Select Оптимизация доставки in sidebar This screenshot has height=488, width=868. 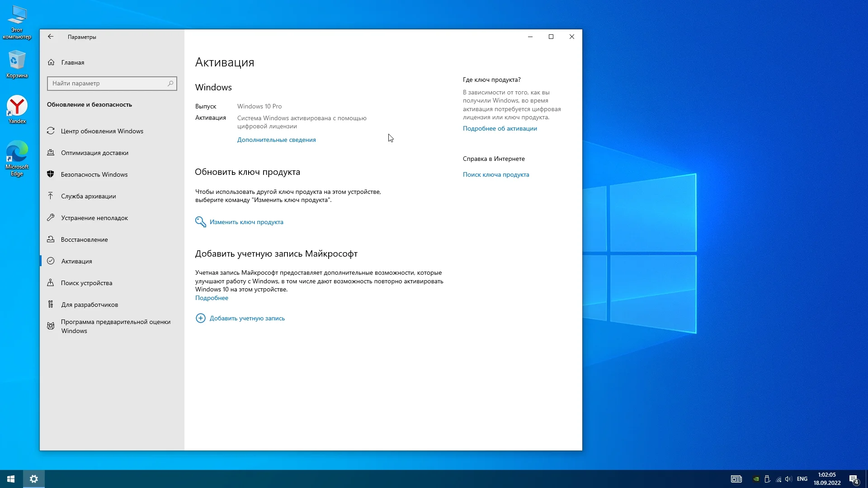tap(94, 153)
